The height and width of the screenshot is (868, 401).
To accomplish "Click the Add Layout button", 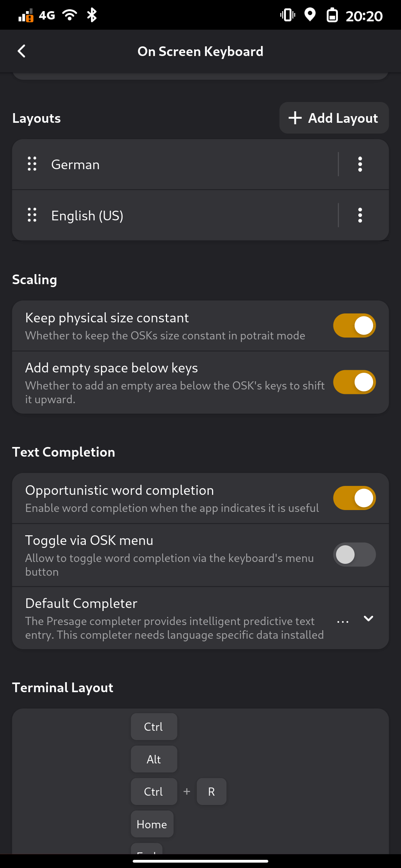I will 334,118.
